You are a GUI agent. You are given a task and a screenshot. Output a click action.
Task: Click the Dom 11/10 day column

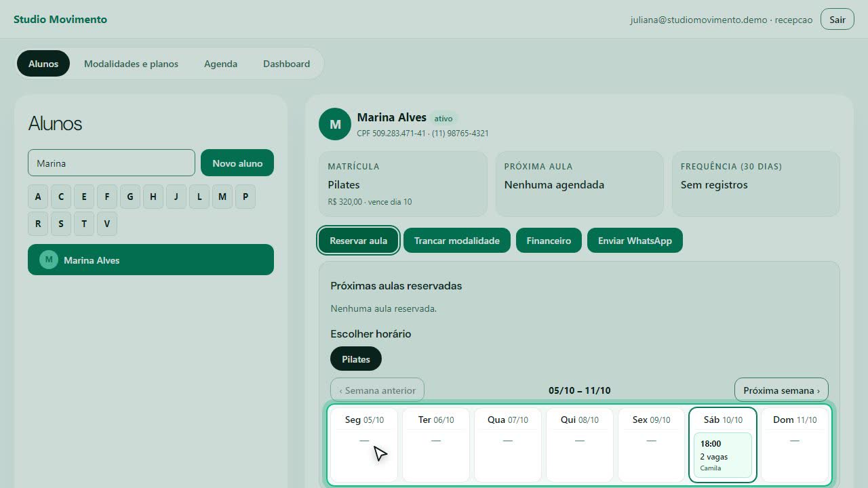[x=795, y=445]
